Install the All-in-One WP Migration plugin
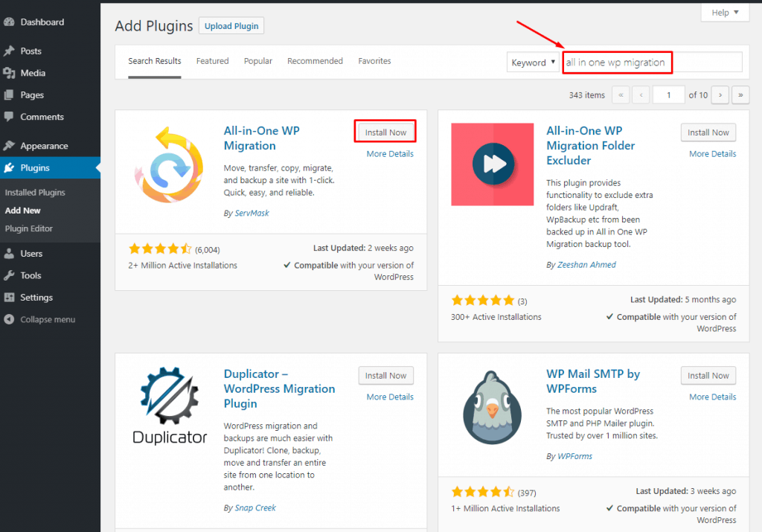 (x=385, y=132)
